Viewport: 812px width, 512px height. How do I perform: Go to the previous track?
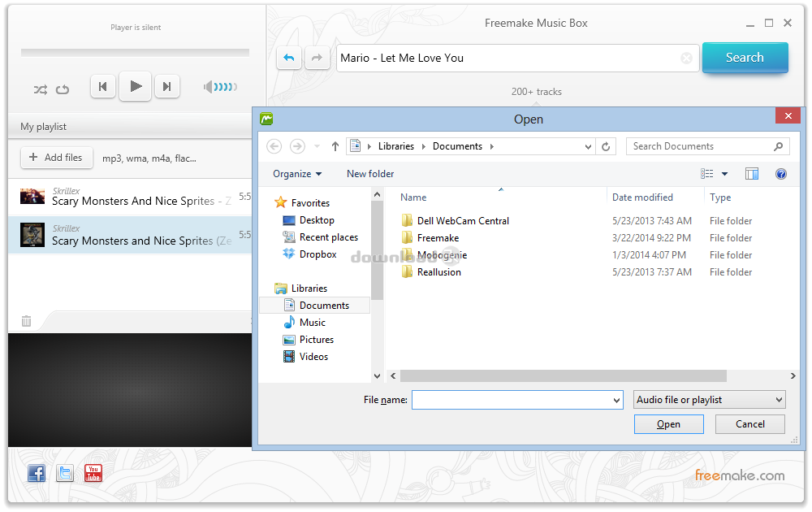[x=103, y=87]
